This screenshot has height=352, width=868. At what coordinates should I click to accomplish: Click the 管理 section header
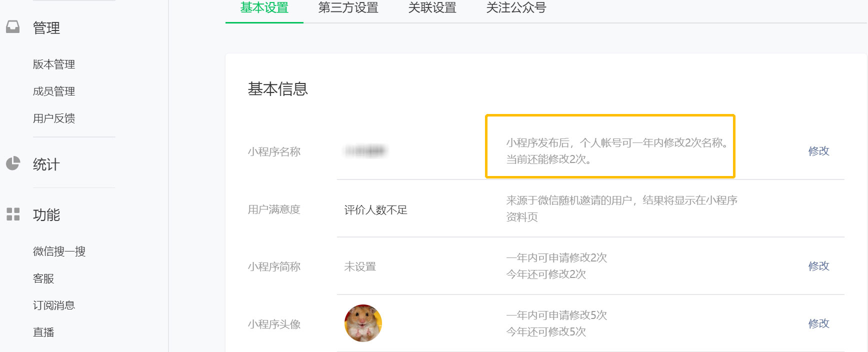(x=45, y=27)
